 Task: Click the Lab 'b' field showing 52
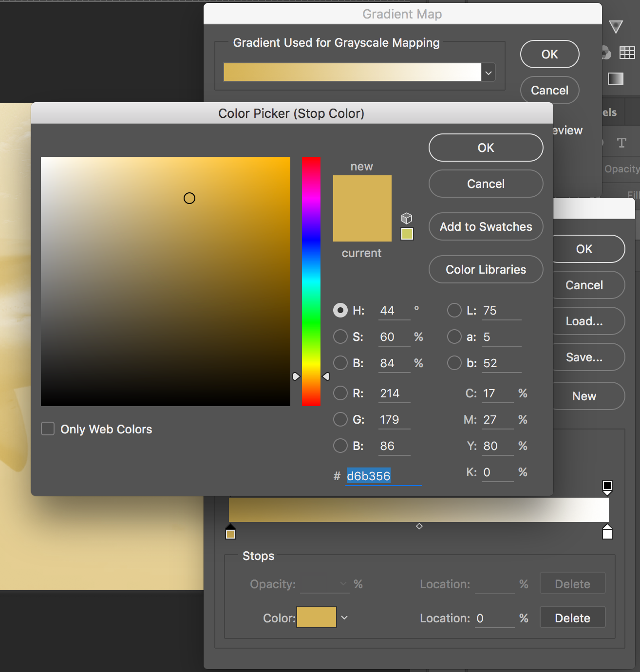tap(502, 363)
